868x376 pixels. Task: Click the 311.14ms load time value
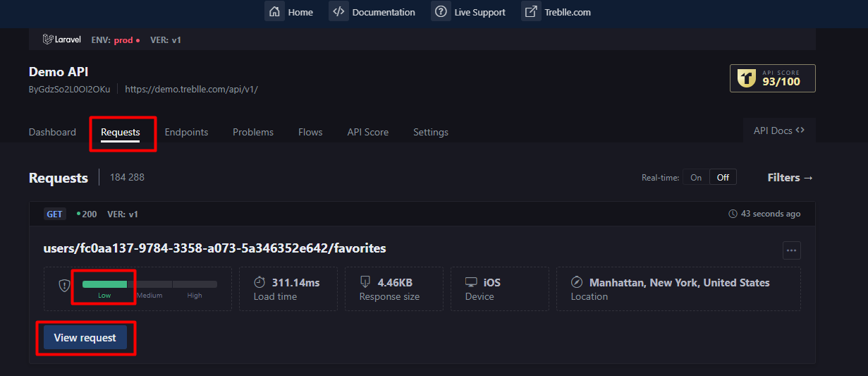[296, 282]
